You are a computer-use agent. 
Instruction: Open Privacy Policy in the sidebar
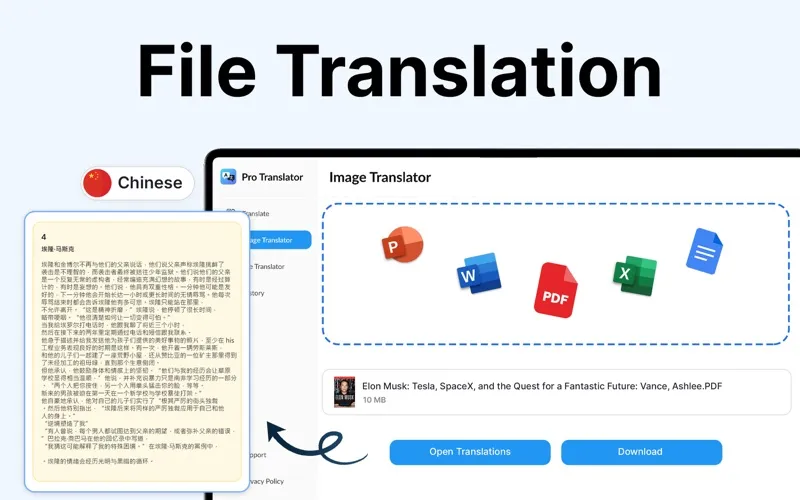tap(267, 481)
